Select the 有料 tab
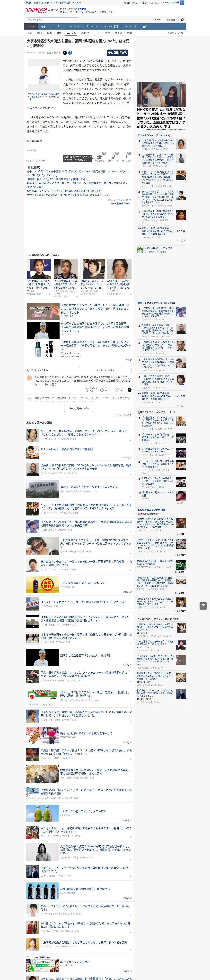Screen dimensions: 210x980 [x=145, y=27]
